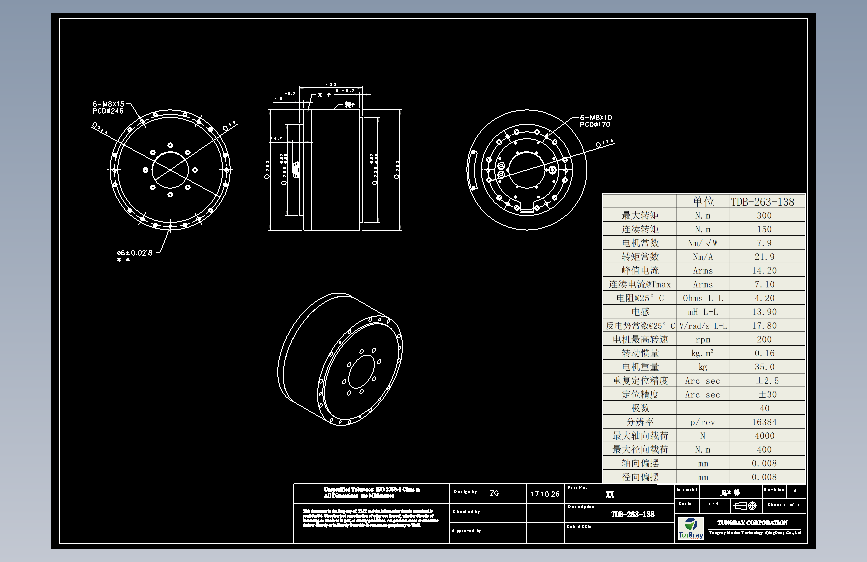Click the first-angle projection symbol in title block
Viewport: 867px width, 562px height.
(x=745, y=506)
